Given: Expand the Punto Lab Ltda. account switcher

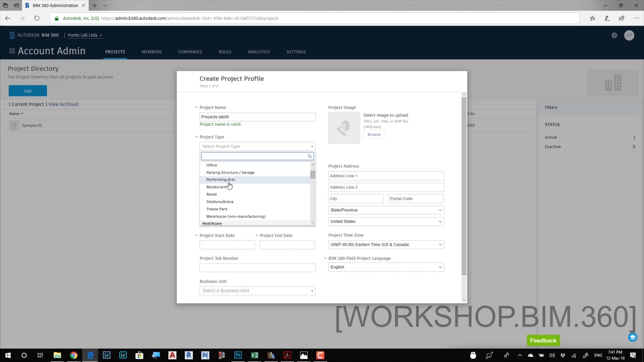Looking at the screenshot, I should tap(85, 35).
